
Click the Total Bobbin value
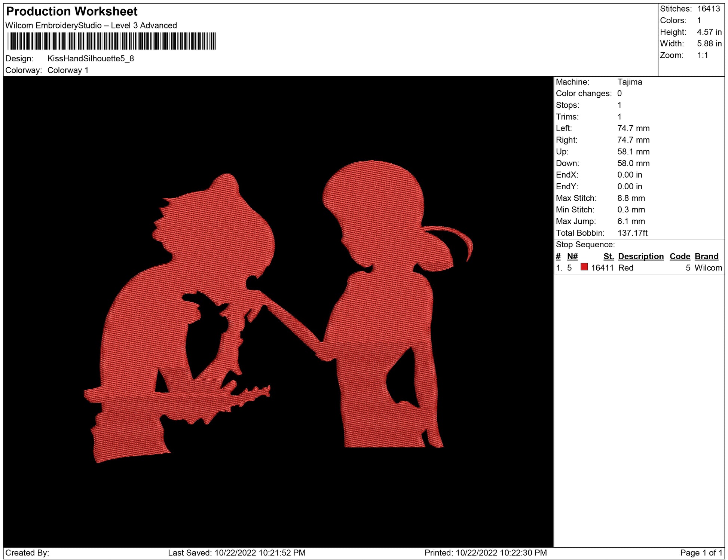(632, 233)
